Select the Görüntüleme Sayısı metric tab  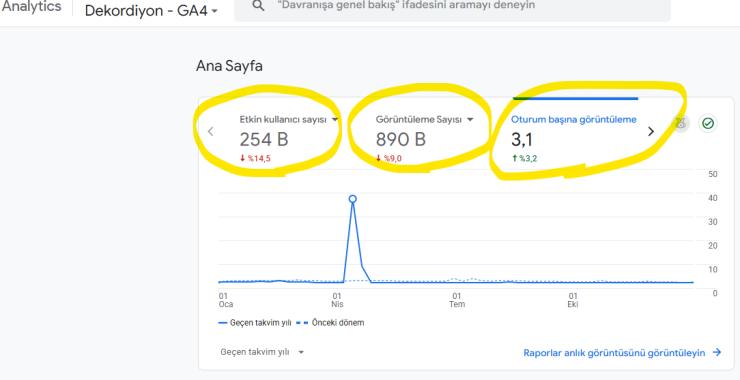click(419, 120)
